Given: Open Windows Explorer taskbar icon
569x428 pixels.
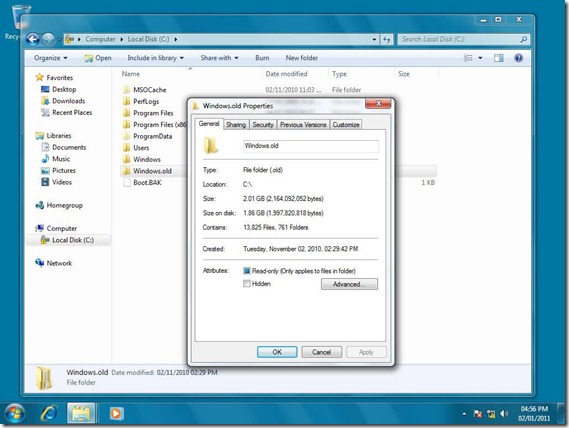Looking at the screenshot, I should click(x=81, y=413).
